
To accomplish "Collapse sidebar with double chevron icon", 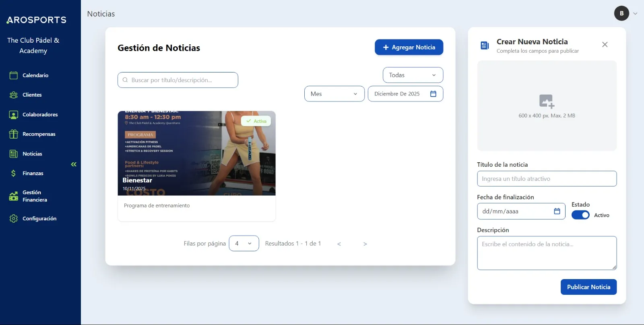I will pyautogui.click(x=74, y=164).
